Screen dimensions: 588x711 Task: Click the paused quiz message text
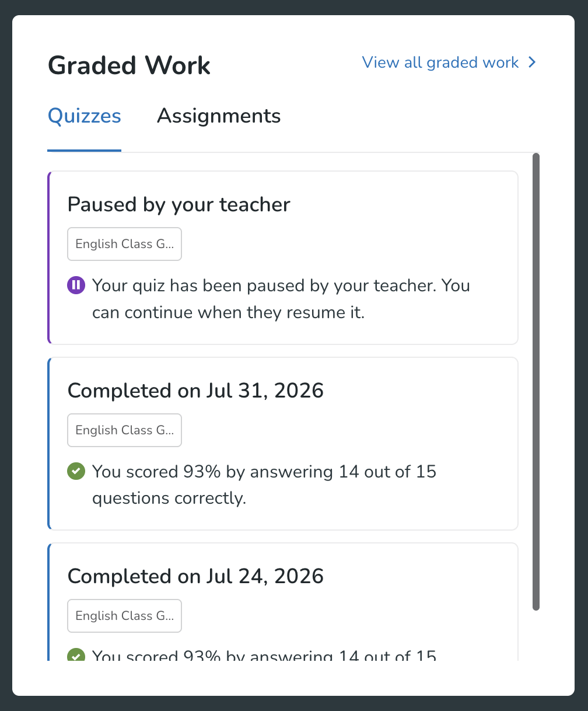(x=281, y=299)
